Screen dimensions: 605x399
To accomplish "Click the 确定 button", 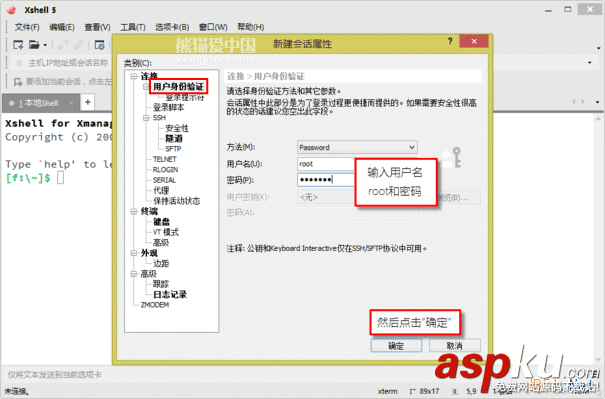I will [x=396, y=345].
